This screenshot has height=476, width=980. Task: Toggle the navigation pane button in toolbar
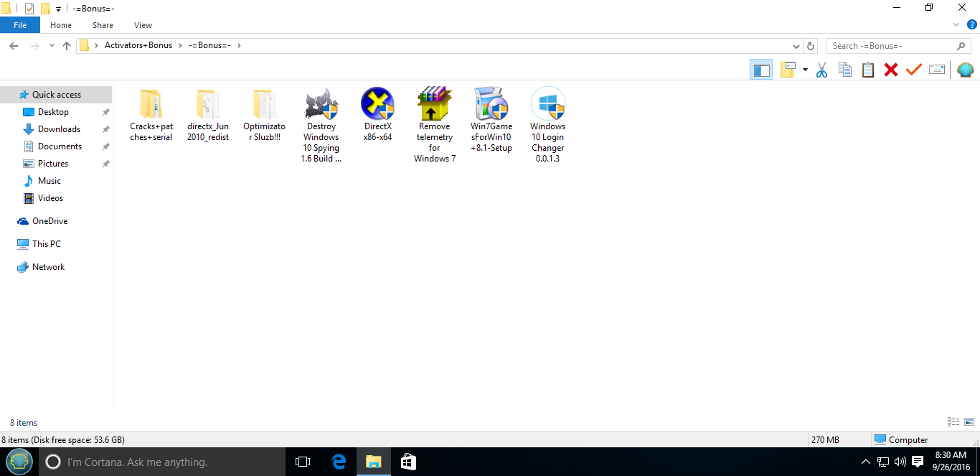[x=761, y=70]
